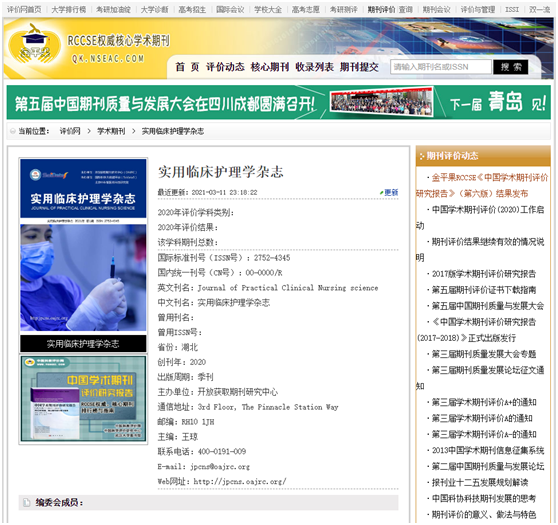Click the black 实用临床护理学杂志 caption under cover

83,344
